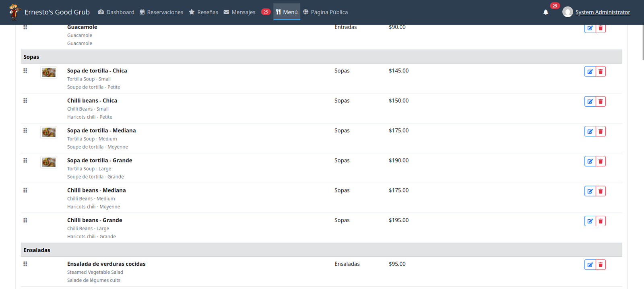
Task: Delete the Guacamole menu item
Action: (x=601, y=29)
